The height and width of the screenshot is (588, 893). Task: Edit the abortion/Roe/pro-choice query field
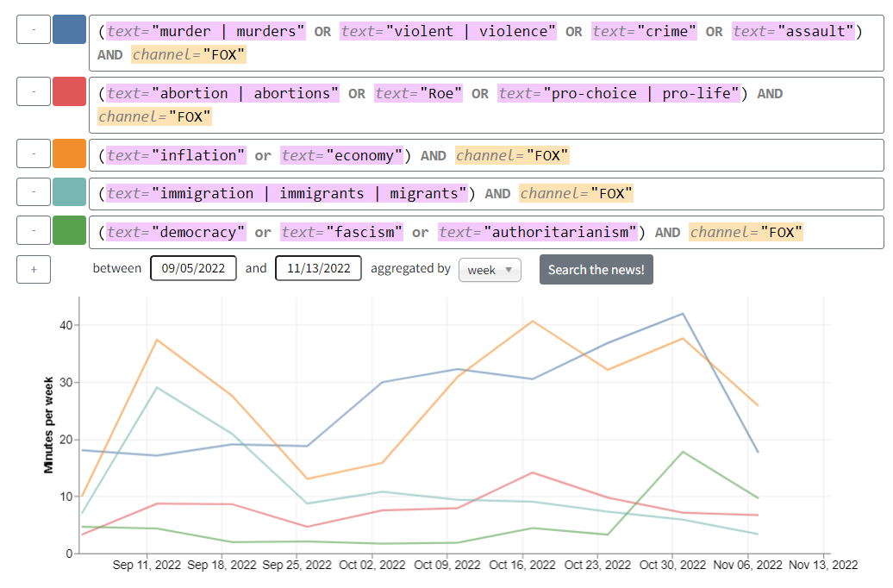click(486, 105)
